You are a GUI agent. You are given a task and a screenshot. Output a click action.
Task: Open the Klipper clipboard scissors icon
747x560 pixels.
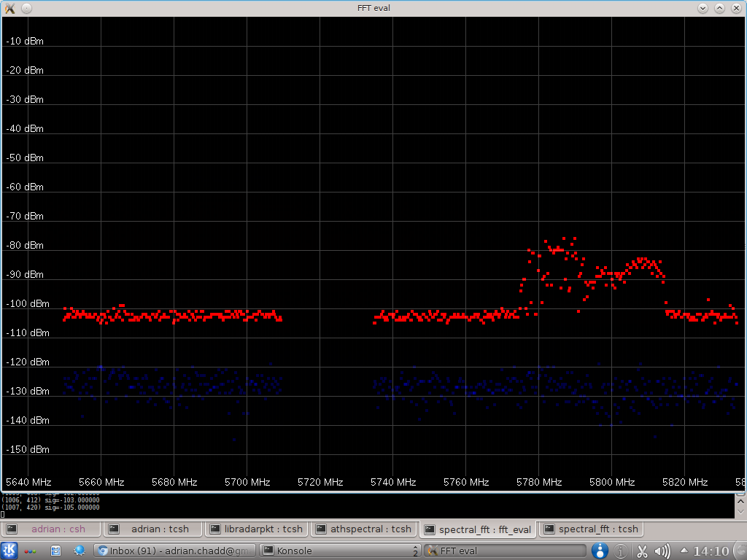tap(642, 551)
